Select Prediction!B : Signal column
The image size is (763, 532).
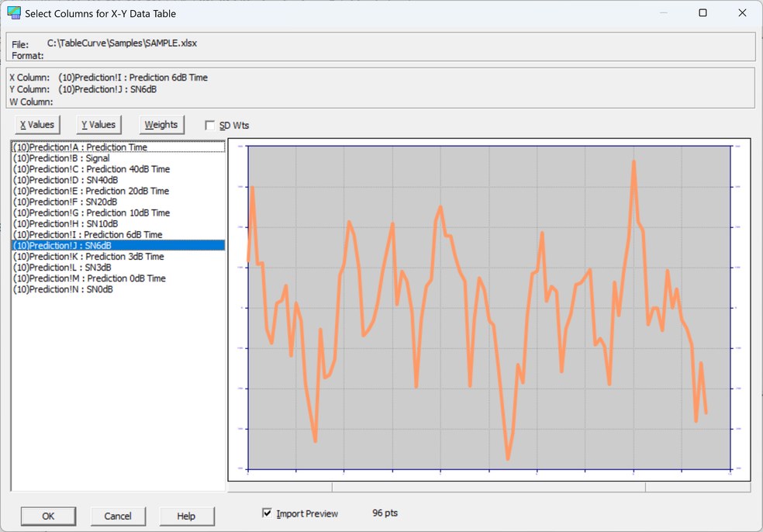coord(118,158)
